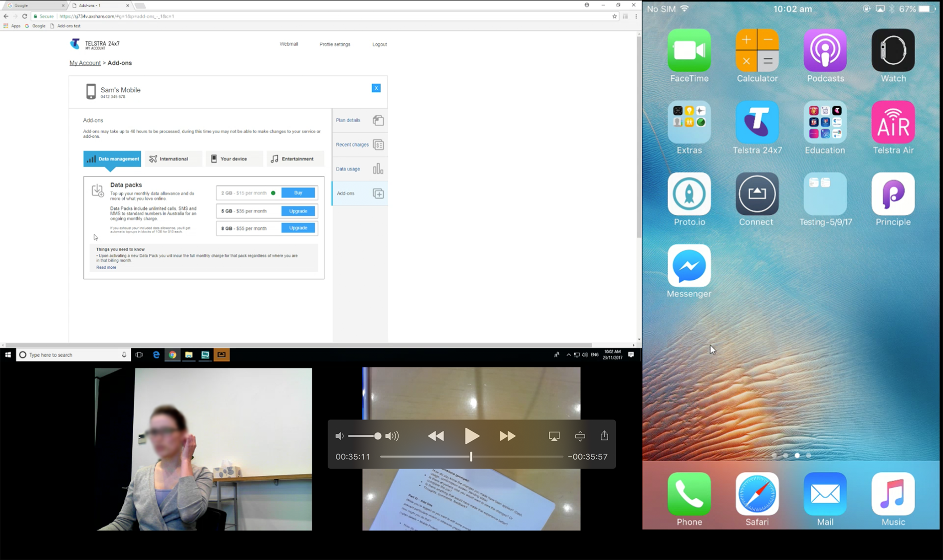Screen dimensions: 943x560
Task: Open Task View in the taskbar
Action: point(139,355)
